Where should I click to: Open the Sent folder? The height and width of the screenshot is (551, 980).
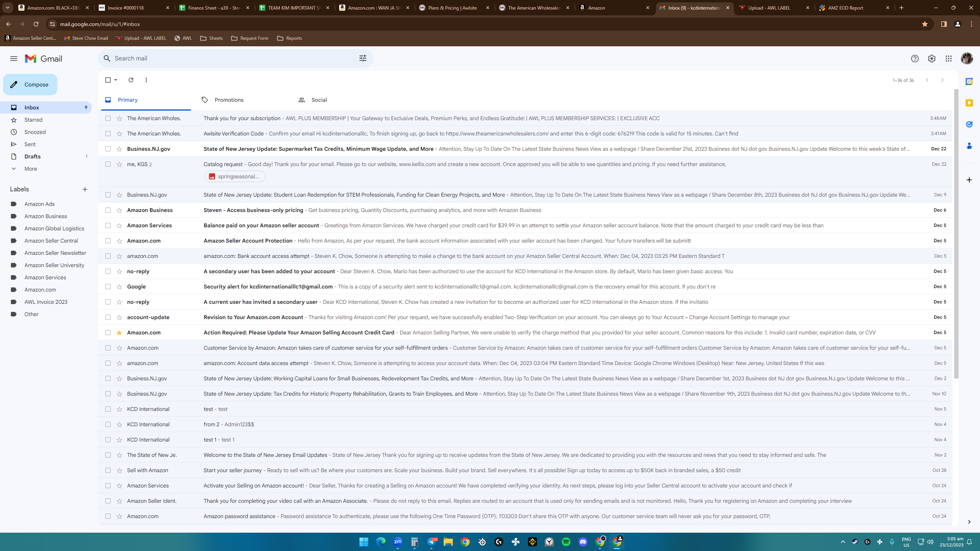[46, 144]
